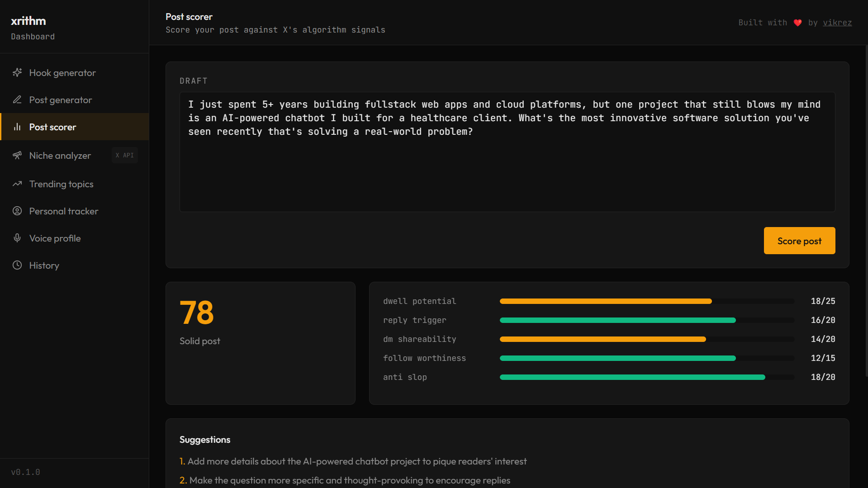The height and width of the screenshot is (488, 868).
Task: Go to the Trending topics page
Action: 75,184
